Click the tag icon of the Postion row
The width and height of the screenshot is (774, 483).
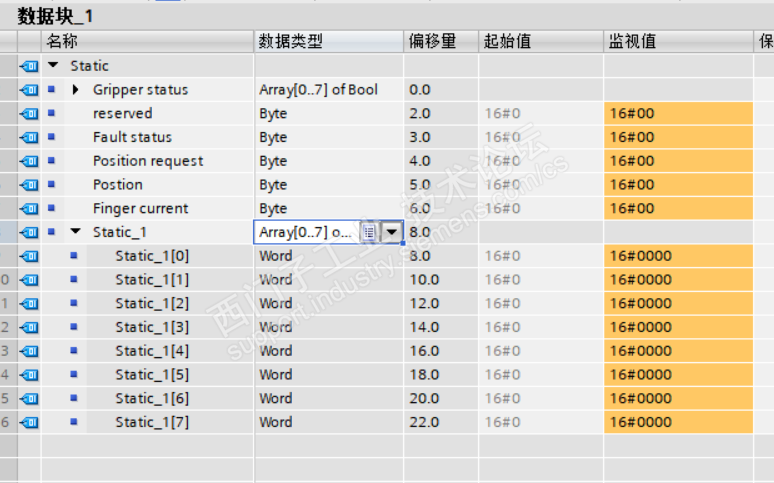pyautogui.click(x=30, y=184)
